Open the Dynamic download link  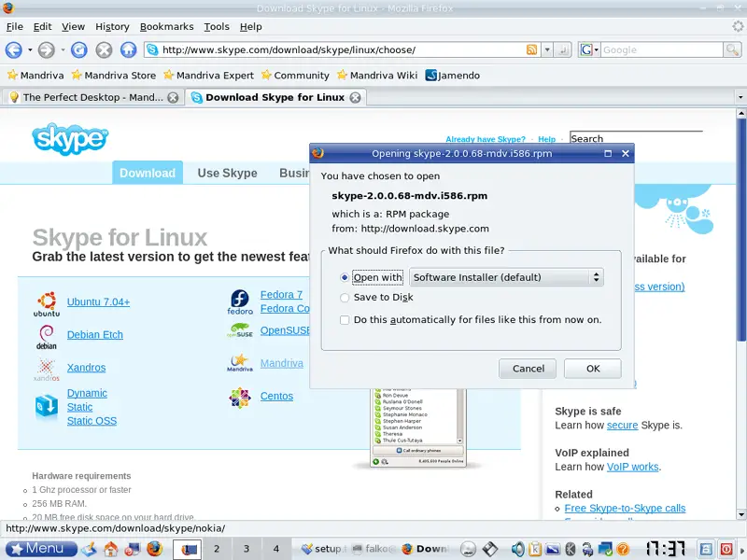point(87,393)
